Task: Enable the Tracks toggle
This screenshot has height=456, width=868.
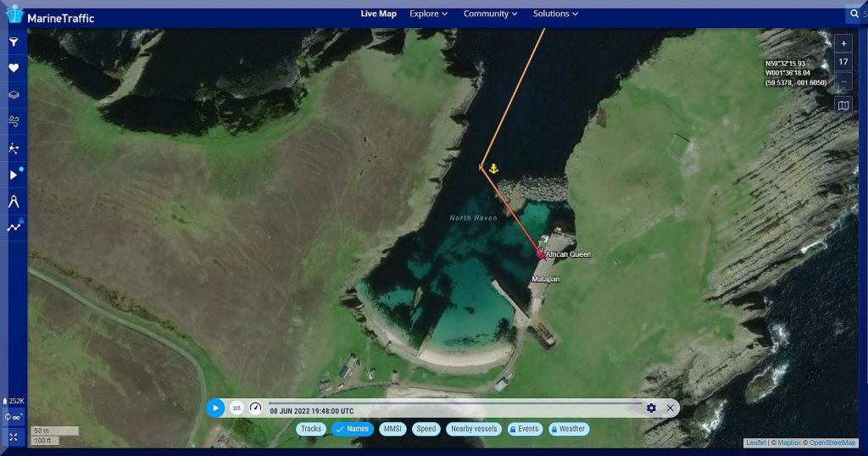Action: 311,429
